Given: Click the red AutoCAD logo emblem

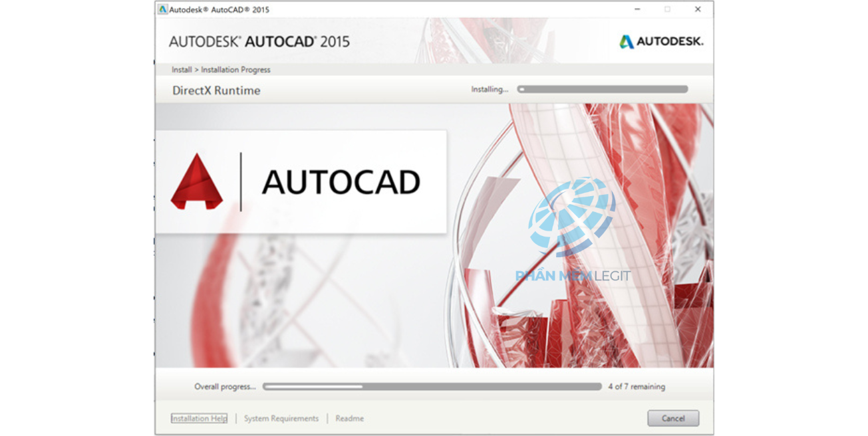Looking at the screenshot, I should [x=197, y=181].
